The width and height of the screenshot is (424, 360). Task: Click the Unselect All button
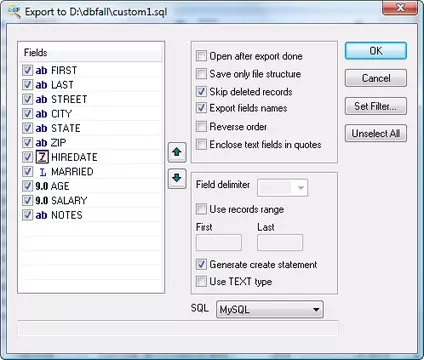(x=376, y=133)
